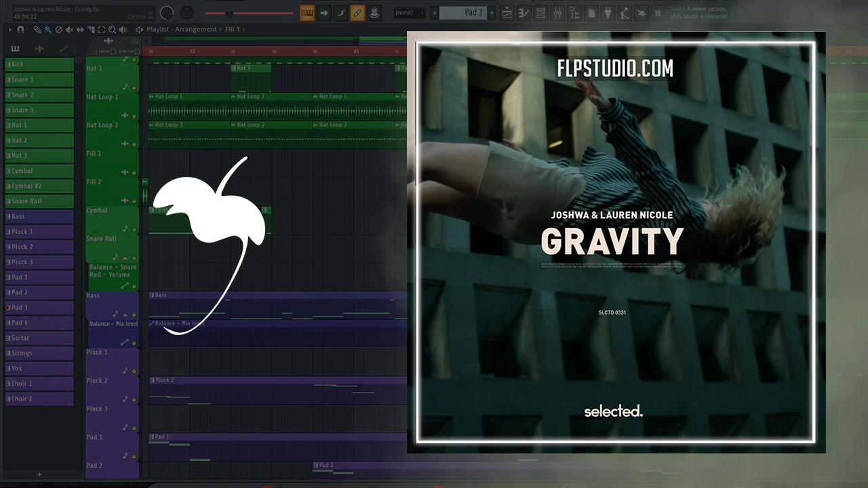Mute the Pluck 2 track

(x=134, y=399)
